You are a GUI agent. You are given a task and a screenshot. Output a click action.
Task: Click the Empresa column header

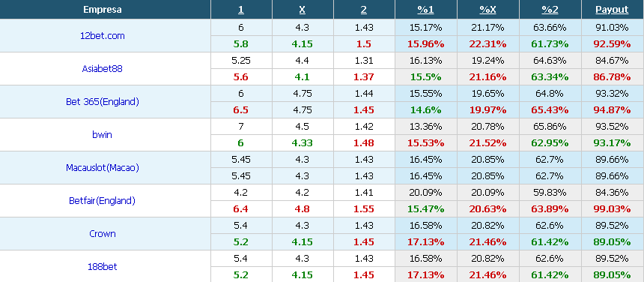103,10
